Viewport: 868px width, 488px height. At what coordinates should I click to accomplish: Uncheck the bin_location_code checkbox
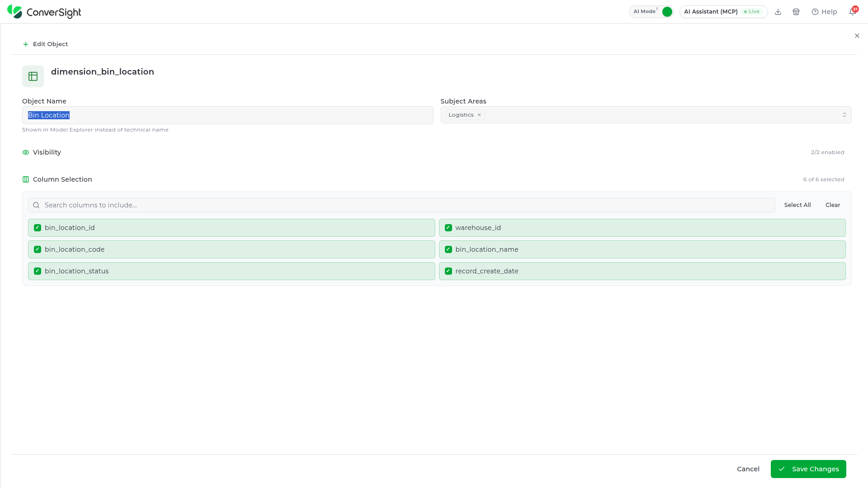tap(38, 249)
